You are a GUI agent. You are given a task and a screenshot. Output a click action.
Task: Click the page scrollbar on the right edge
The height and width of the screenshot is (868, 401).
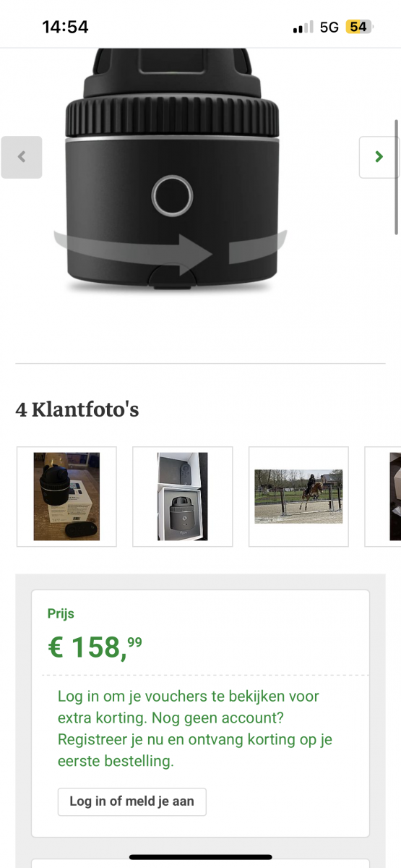(396, 177)
